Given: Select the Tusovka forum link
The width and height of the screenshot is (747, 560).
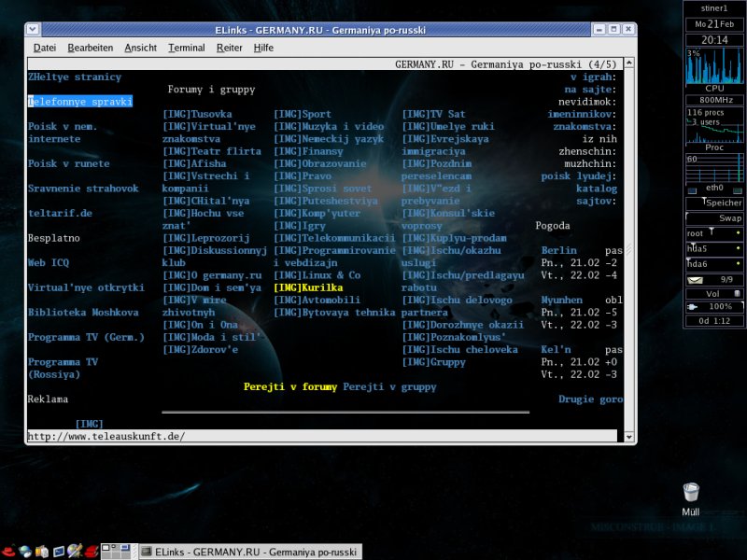Looking at the screenshot, I should click(x=197, y=114).
